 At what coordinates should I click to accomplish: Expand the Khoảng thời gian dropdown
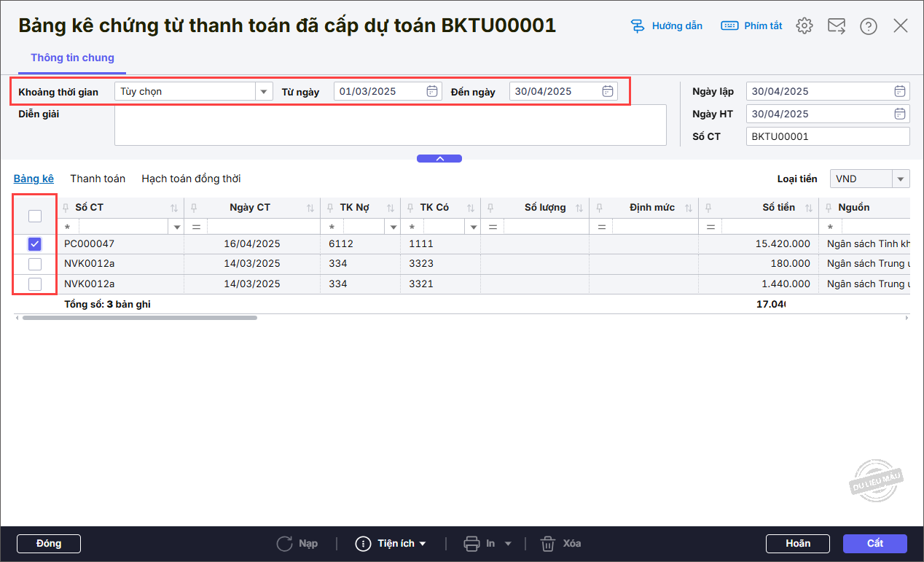pos(263,91)
